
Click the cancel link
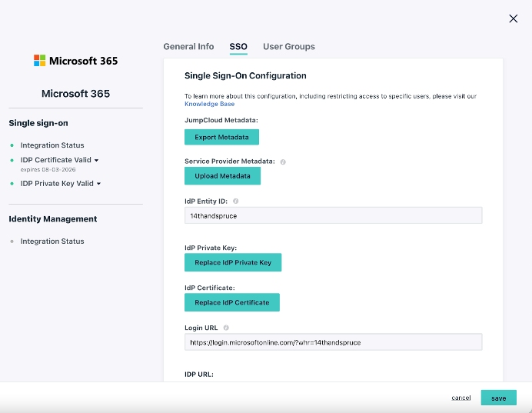461,398
